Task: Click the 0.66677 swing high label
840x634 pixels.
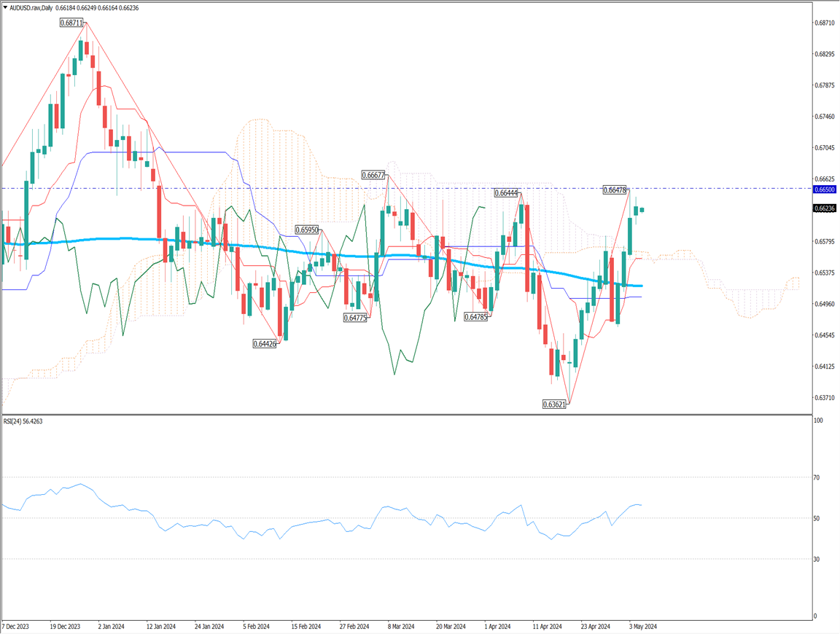Action: 374,175
